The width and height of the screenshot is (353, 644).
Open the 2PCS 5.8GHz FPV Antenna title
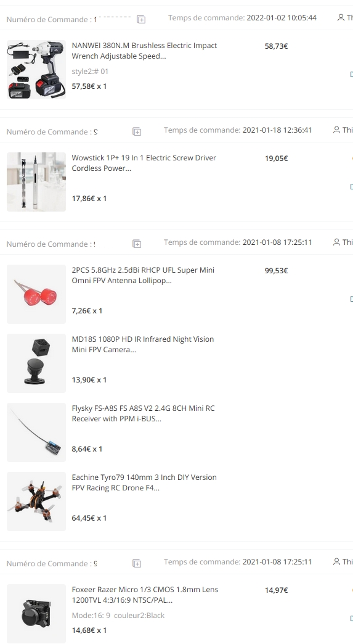(143, 275)
